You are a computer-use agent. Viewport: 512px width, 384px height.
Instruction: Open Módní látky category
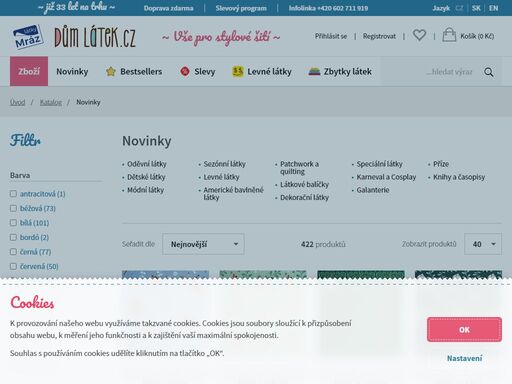click(x=145, y=190)
